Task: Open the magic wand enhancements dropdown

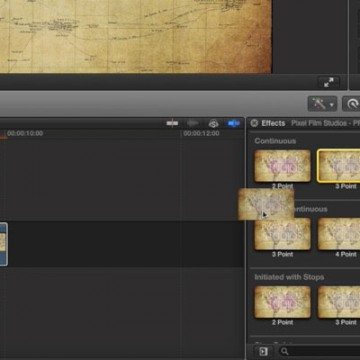Action: pos(322,104)
